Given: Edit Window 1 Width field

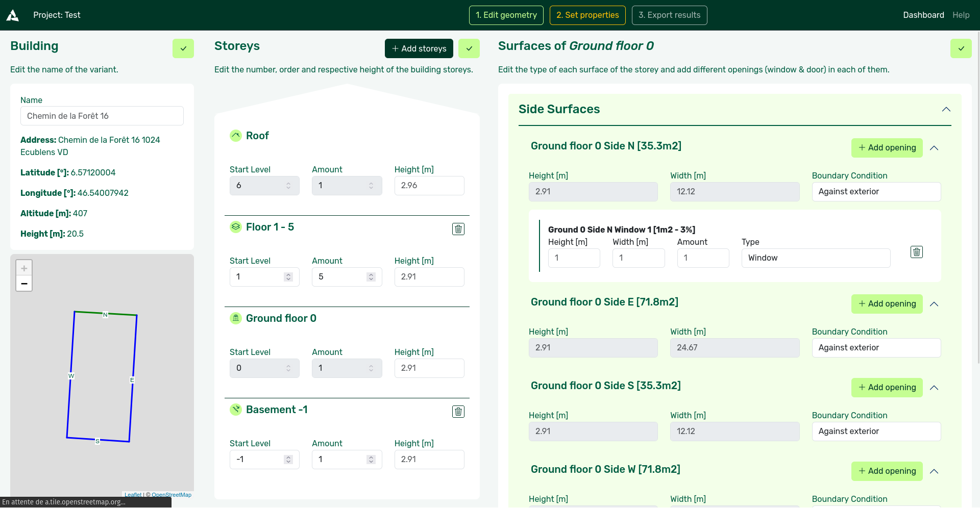Looking at the screenshot, I should (x=639, y=258).
